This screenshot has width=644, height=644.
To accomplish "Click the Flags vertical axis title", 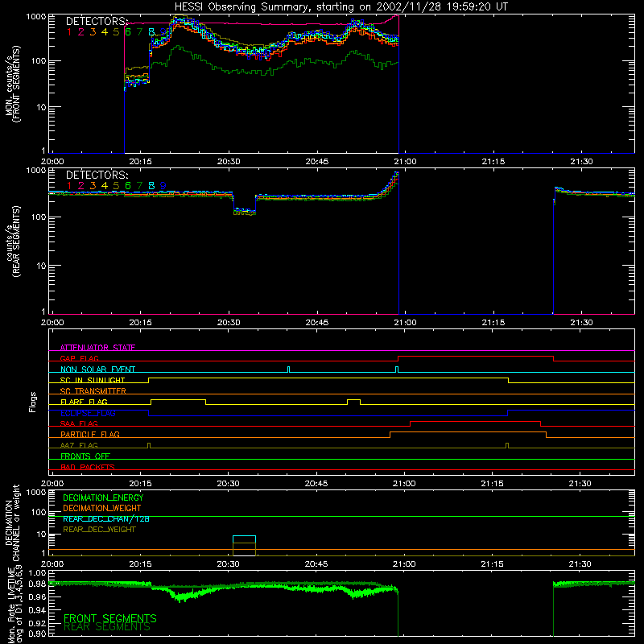I will (33, 402).
